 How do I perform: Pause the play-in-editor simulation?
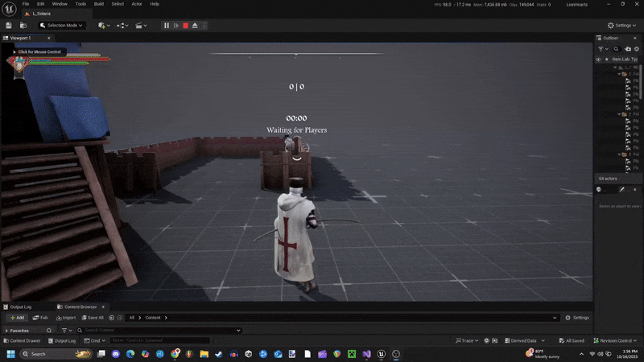[167, 25]
